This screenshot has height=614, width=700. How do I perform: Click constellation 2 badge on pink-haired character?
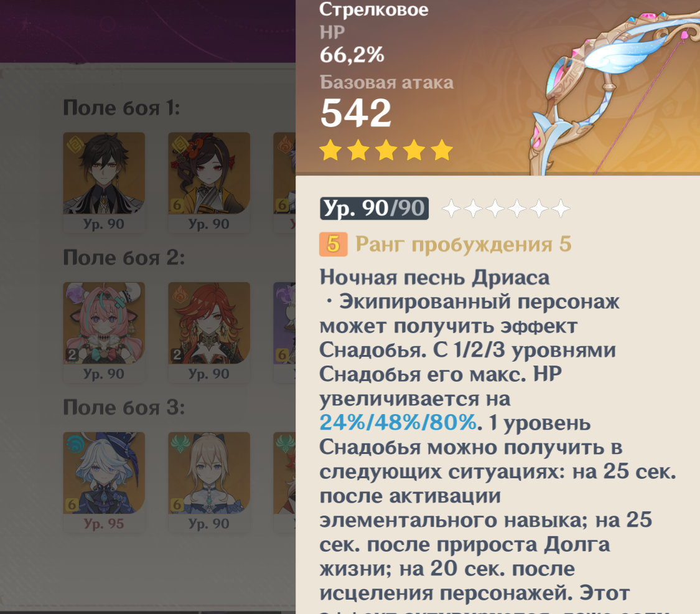[x=72, y=355]
